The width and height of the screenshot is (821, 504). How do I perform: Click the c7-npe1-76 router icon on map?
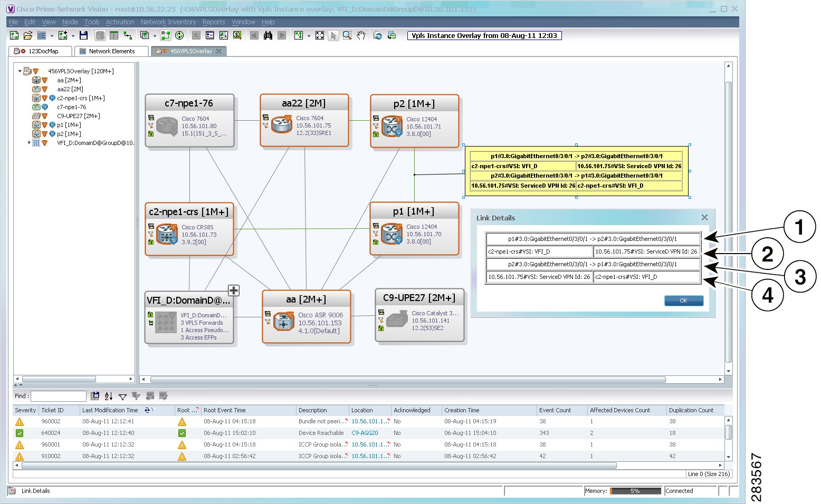point(167,125)
